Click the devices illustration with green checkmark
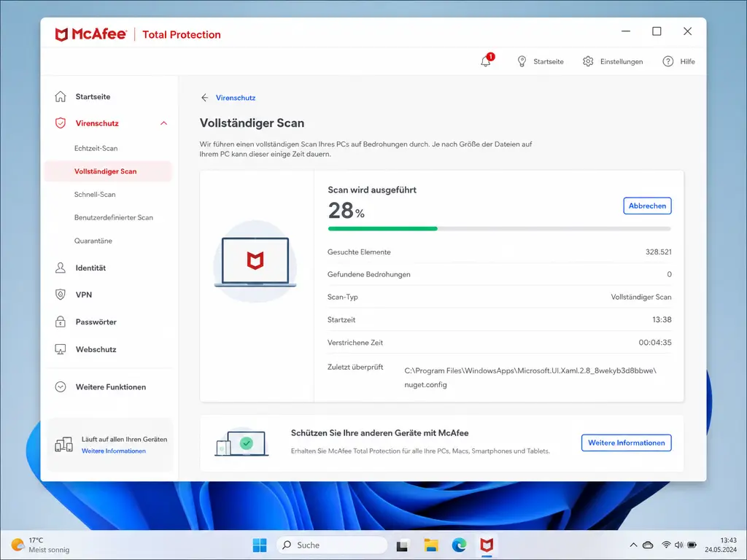 (x=242, y=443)
